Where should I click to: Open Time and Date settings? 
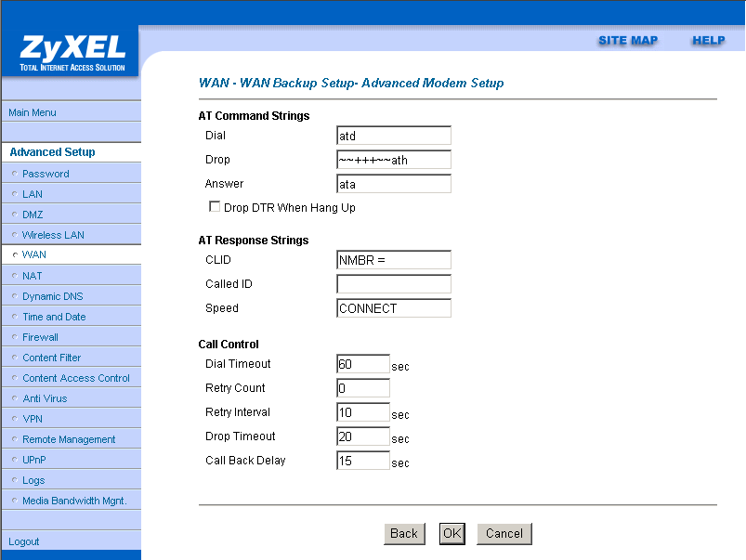point(54,318)
